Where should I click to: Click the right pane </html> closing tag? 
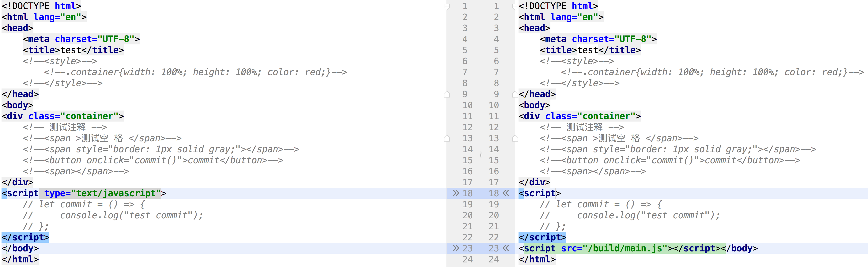pos(537,259)
